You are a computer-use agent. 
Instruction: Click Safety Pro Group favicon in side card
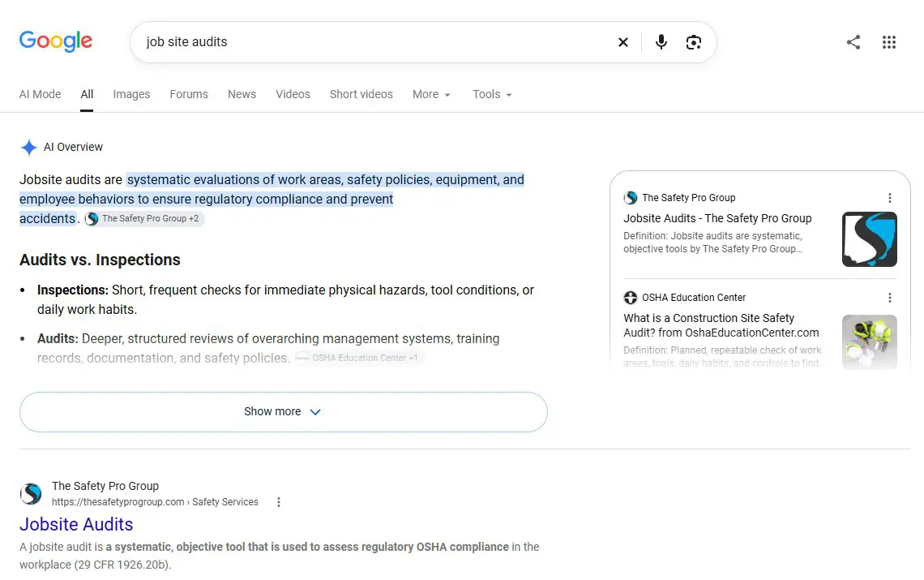click(631, 198)
